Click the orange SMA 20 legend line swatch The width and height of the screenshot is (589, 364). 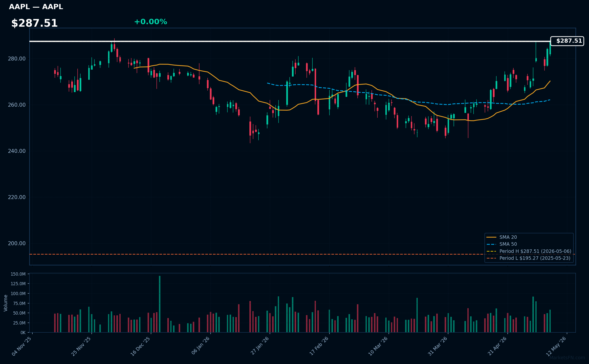click(491, 237)
